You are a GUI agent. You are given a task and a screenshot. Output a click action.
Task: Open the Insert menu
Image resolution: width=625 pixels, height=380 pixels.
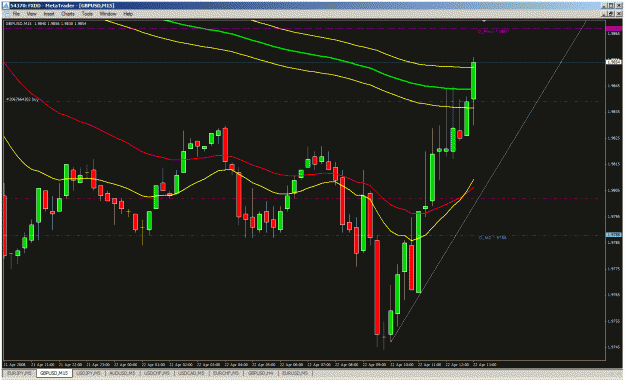49,14
